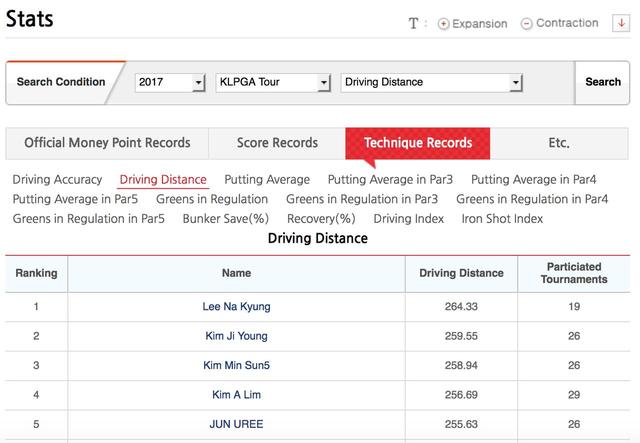
Task: Switch to Official Money Point Records tab
Action: 107,143
